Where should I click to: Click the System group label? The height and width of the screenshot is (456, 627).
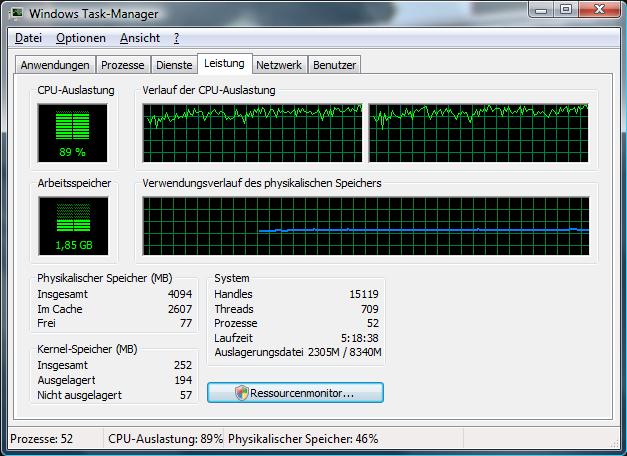[x=232, y=278]
